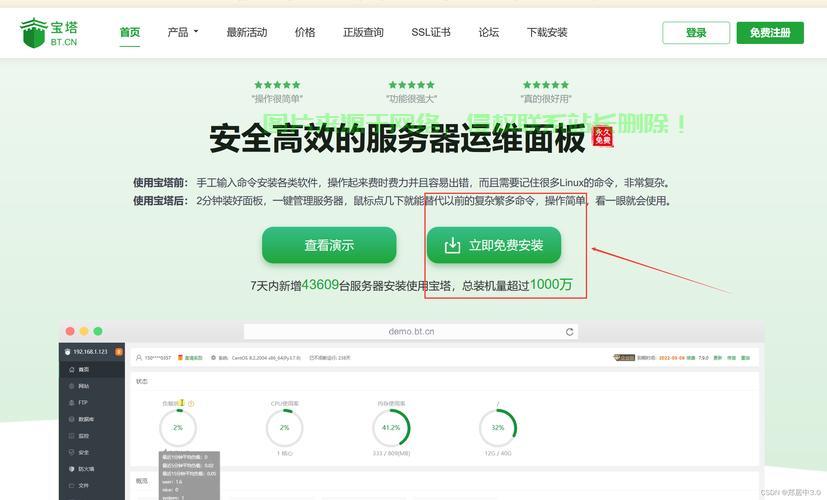The height and width of the screenshot is (500, 827).
Task: Click the help question mark near 负载状态
Action: click(x=191, y=403)
